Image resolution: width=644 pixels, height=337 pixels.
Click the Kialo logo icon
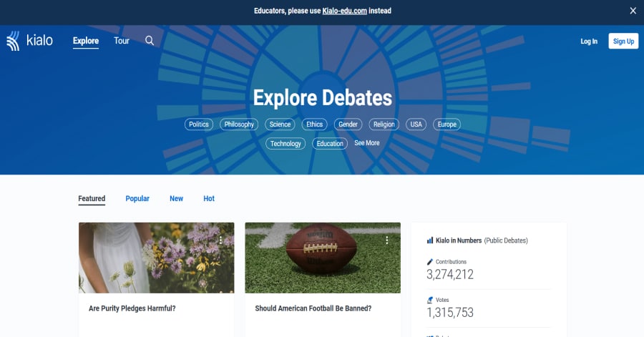point(14,41)
